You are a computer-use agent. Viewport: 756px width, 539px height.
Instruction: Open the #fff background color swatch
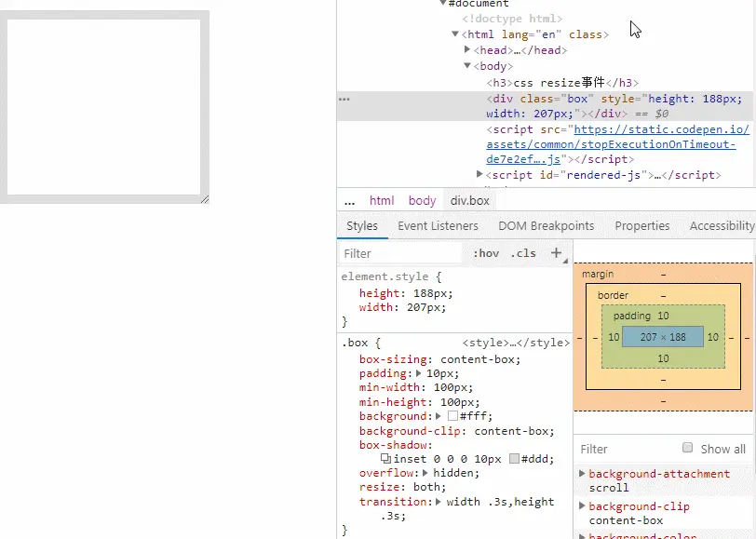pos(452,415)
